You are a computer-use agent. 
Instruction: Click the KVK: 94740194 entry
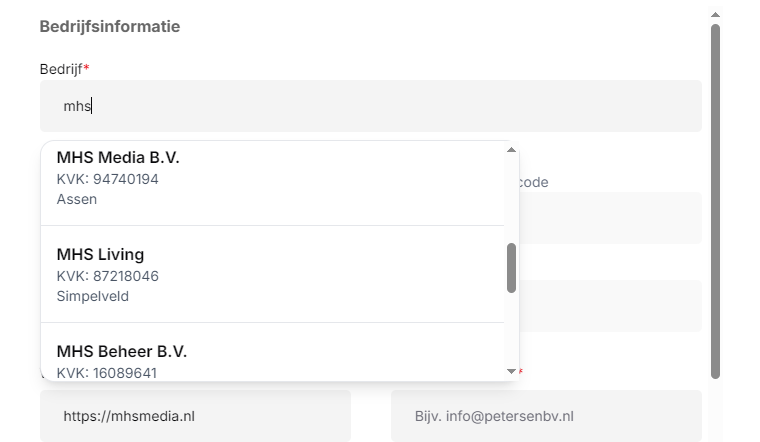pyautogui.click(x=108, y=179)
